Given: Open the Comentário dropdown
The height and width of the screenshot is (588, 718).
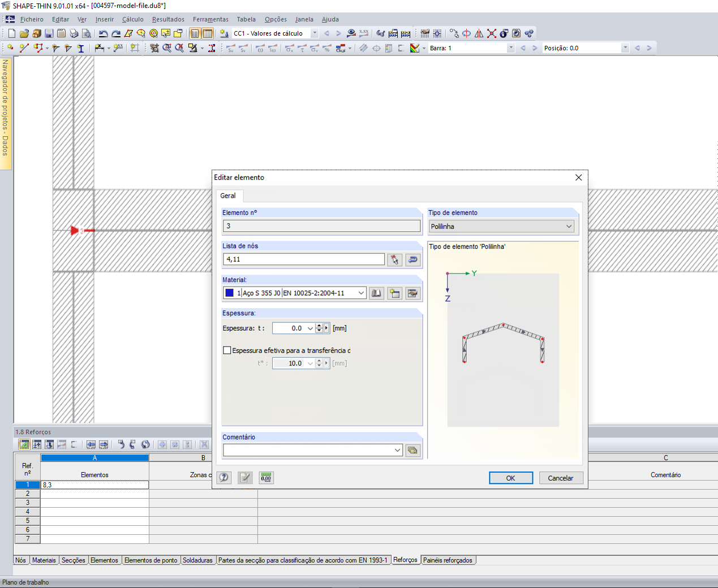Looking at the screenshot, I should pyautogui.click(x=398, y=450).
